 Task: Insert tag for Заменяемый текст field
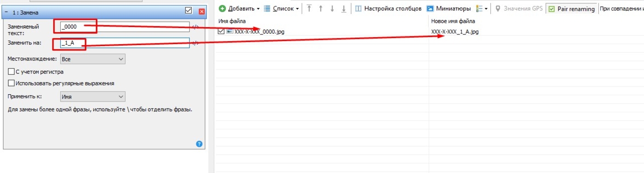(x=195, y=27)
